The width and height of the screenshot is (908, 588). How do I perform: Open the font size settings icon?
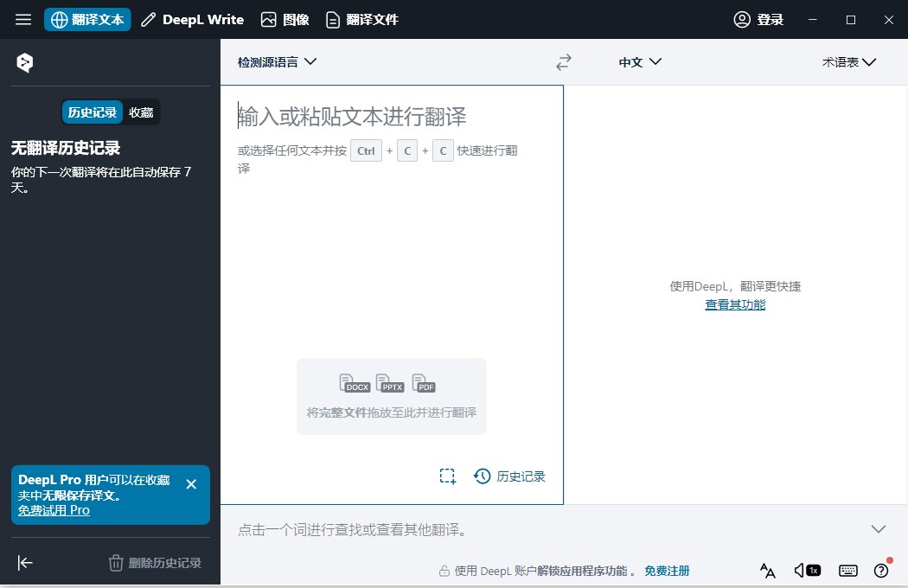[767, 571]
